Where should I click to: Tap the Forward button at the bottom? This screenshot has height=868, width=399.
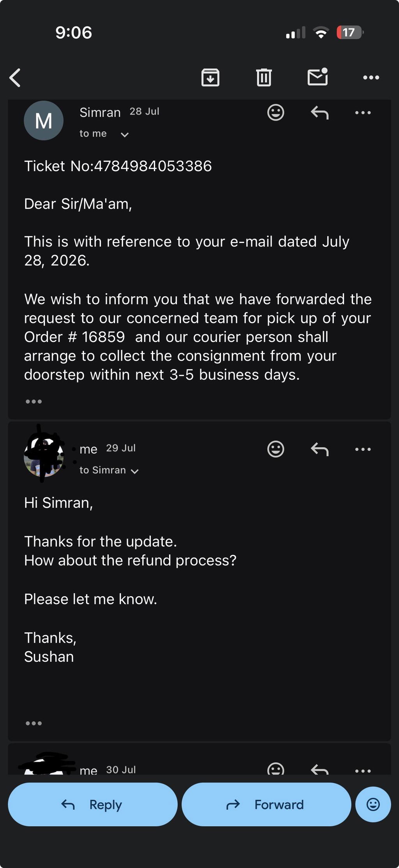pos(266,804)
